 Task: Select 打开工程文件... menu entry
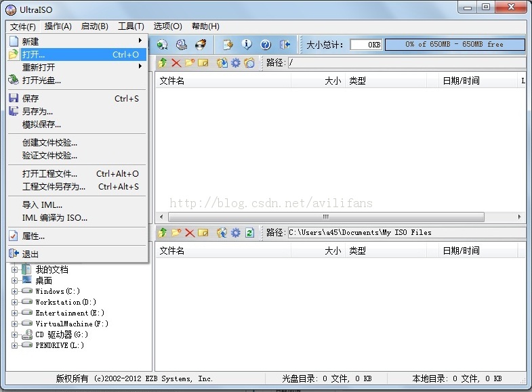pos(77,174)
